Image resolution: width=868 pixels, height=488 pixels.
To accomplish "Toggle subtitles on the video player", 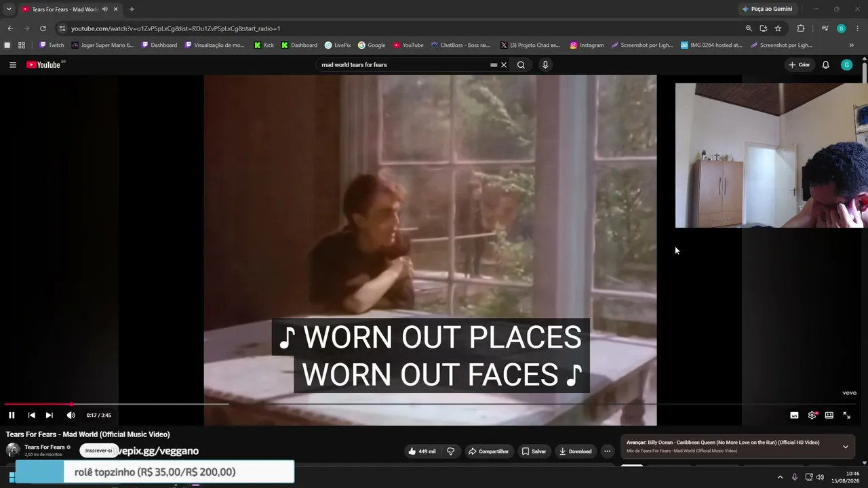I will click(x=794, y=415).
